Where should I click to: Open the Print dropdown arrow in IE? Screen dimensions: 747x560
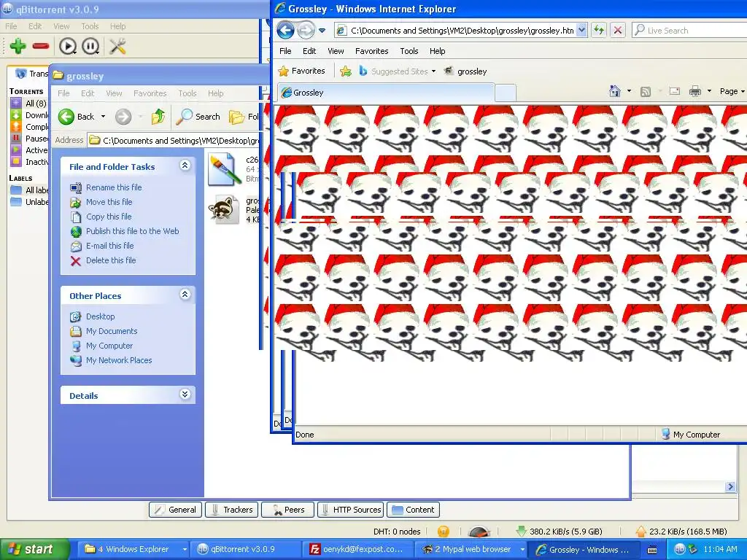[709, 91]
